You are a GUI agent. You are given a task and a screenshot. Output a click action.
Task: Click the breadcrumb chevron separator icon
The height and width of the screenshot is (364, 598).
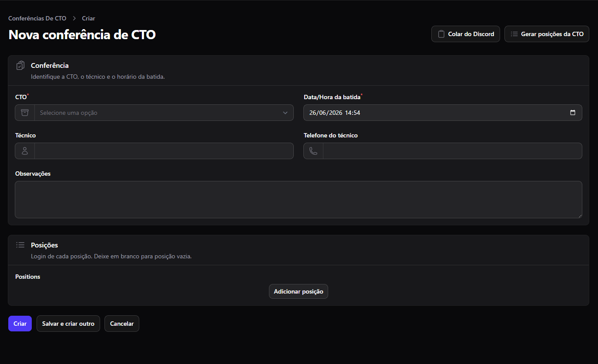(x=74, y=18)
